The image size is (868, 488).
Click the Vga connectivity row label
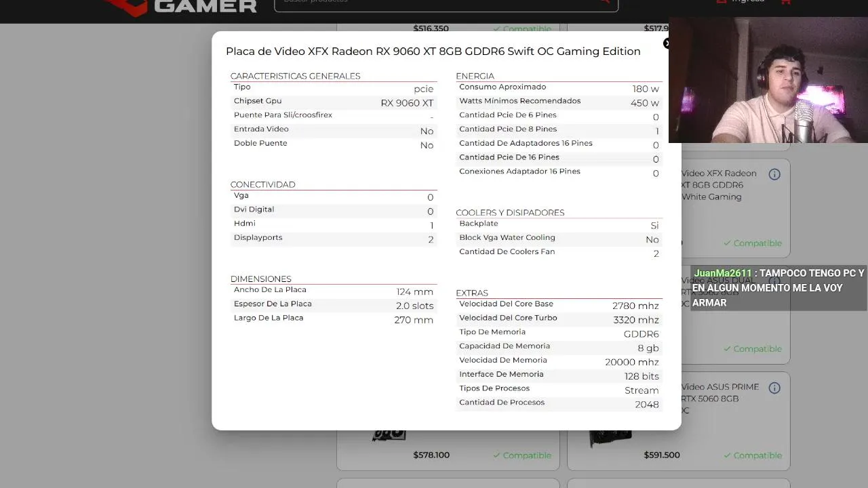[241, 195]
